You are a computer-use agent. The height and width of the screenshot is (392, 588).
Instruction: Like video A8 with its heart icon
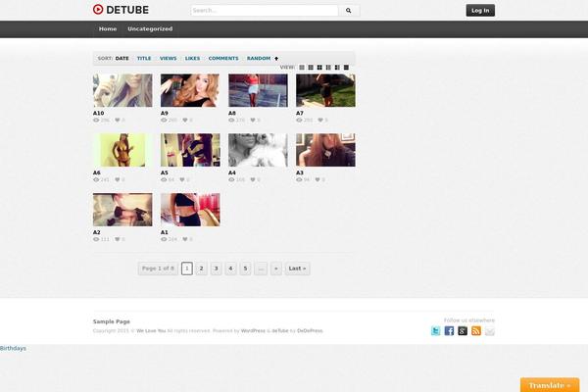pos(253,120)
